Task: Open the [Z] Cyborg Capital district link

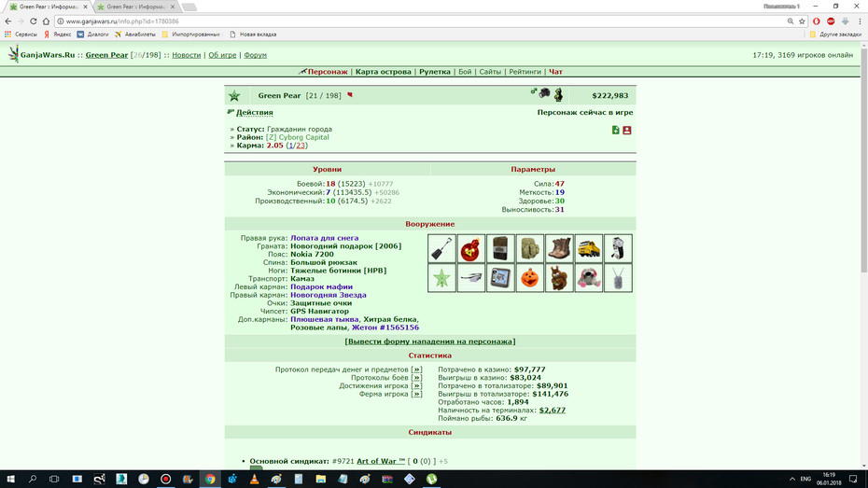Action: click(298, 137)
